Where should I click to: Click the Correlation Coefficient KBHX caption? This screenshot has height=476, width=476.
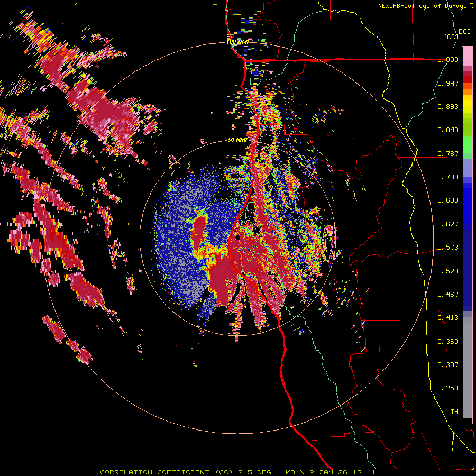pos(237,472)
